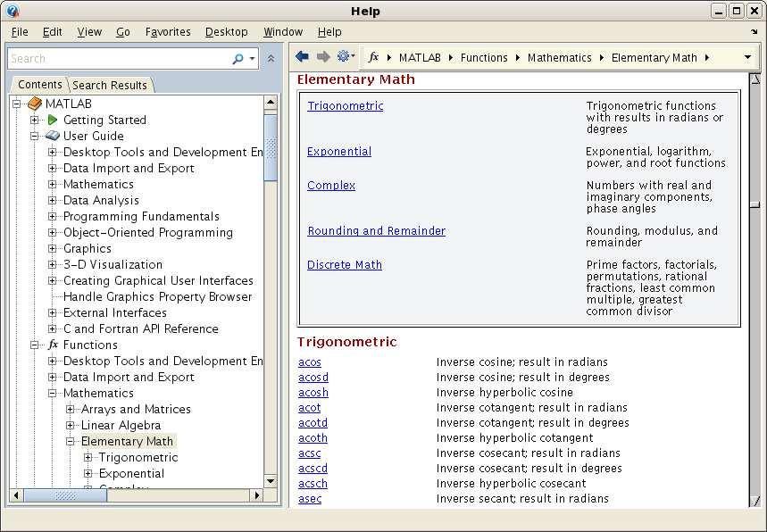Open the Window menu
This screenshot has width=767, height=532.
click(283, 32)
